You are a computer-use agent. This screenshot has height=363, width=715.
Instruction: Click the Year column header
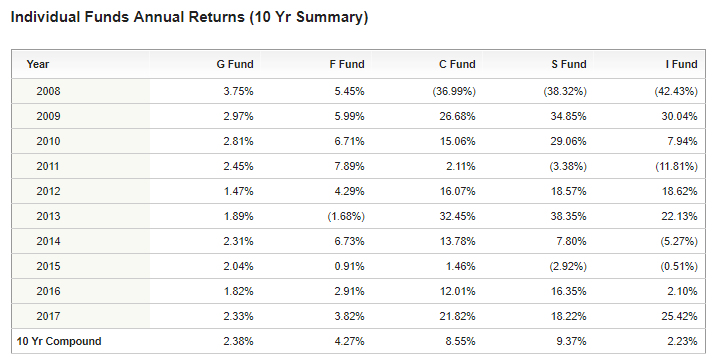tap(37, 64)
